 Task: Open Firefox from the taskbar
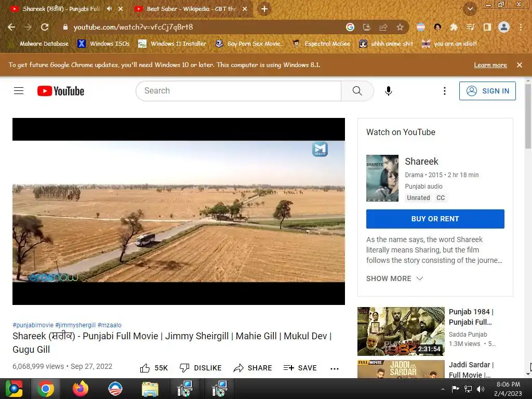81,389
